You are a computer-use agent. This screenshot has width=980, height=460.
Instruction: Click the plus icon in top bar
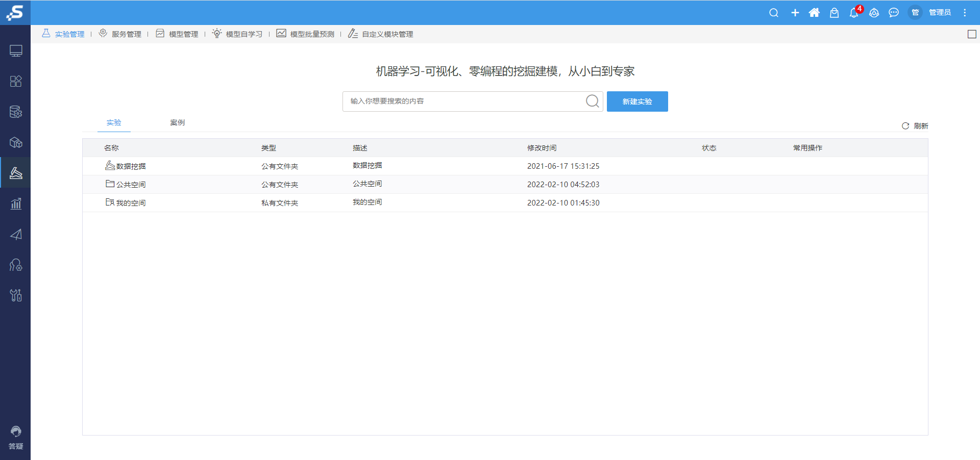795,13
